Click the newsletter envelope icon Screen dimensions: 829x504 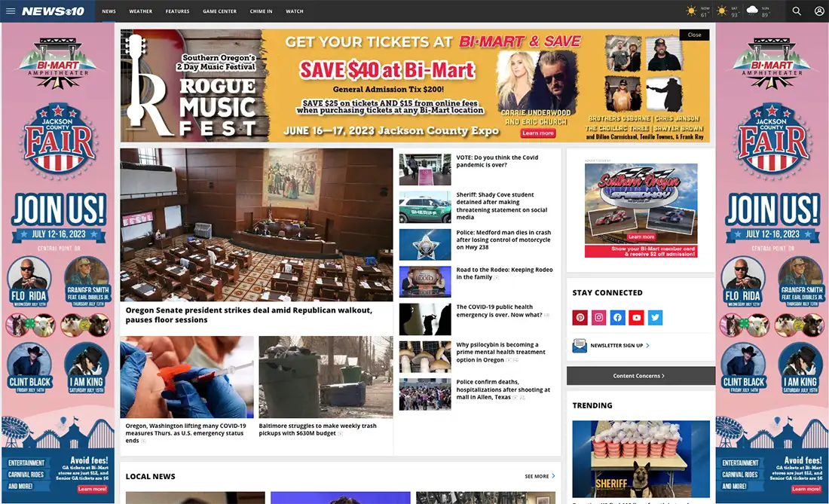point(580,346)
